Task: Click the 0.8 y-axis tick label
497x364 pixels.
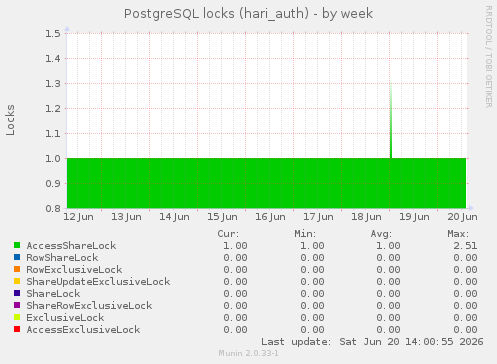Action: (x=53, y=208)
